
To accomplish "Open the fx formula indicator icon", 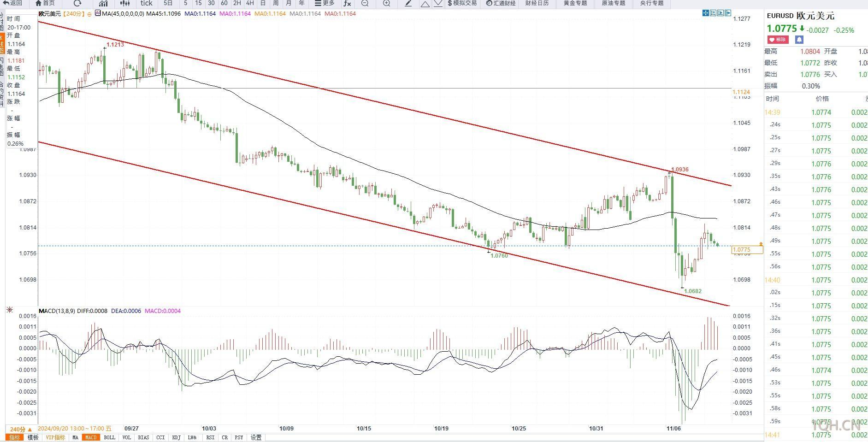I will pos(347,3).
